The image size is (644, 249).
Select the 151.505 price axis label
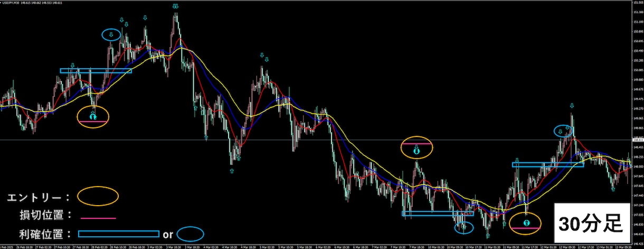pos(638,3)
